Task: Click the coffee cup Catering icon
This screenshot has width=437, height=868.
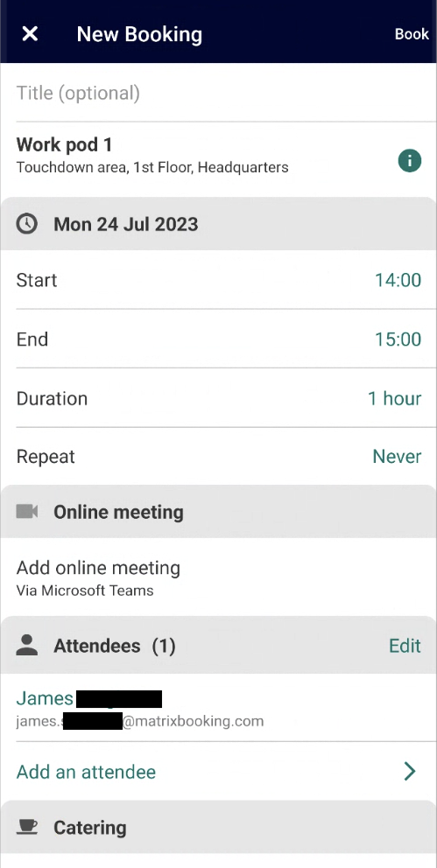Action: 26,827
